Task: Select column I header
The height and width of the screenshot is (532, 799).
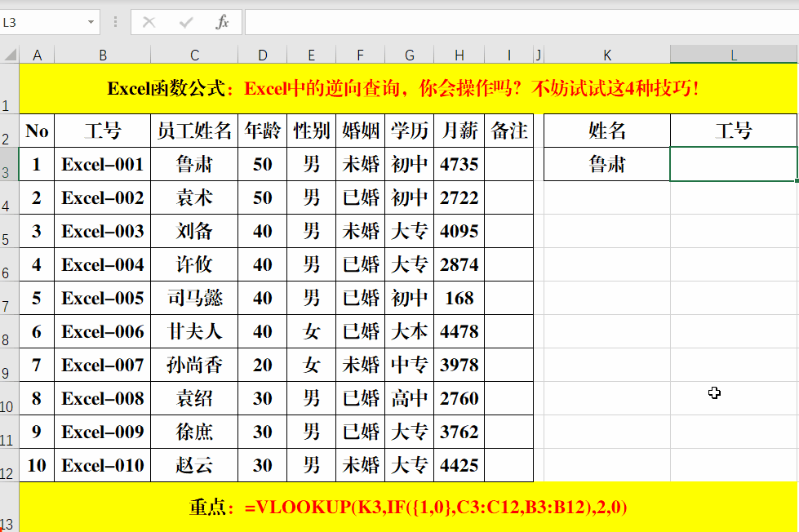Action: [x=509, y=55]
